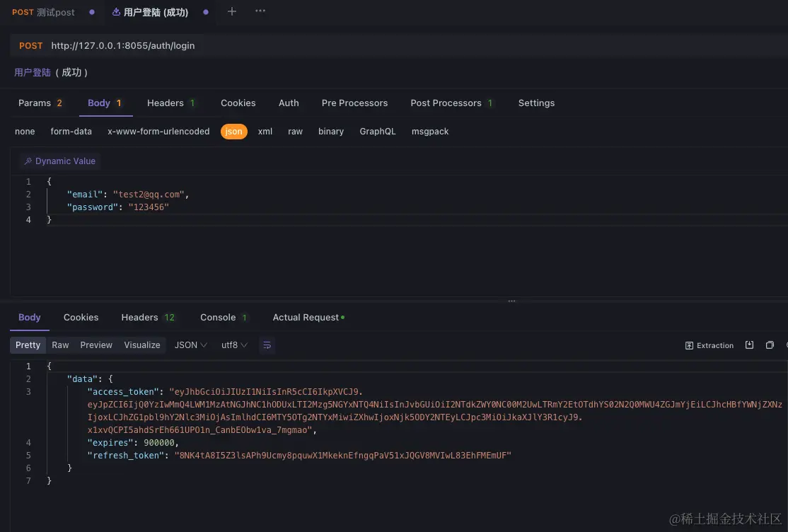Toggle the line-wrap icon beside utf8

(x=267, y=345)
